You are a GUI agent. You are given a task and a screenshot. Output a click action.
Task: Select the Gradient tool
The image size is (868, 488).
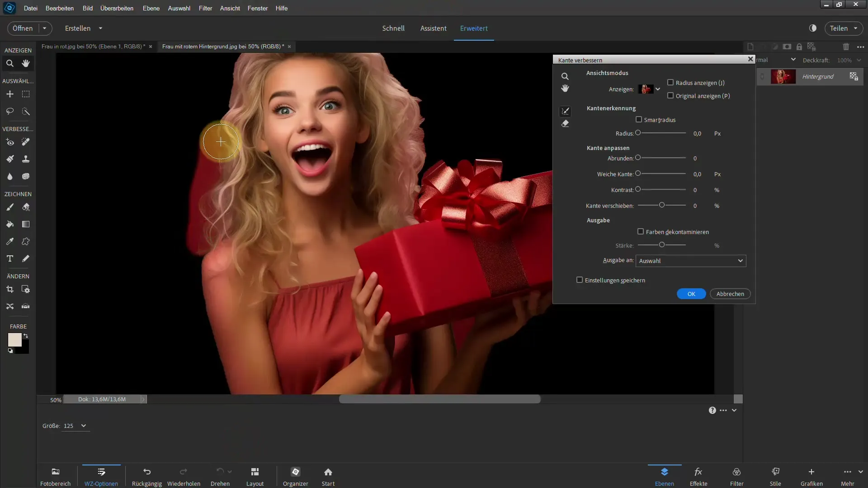tap(26, 224)
